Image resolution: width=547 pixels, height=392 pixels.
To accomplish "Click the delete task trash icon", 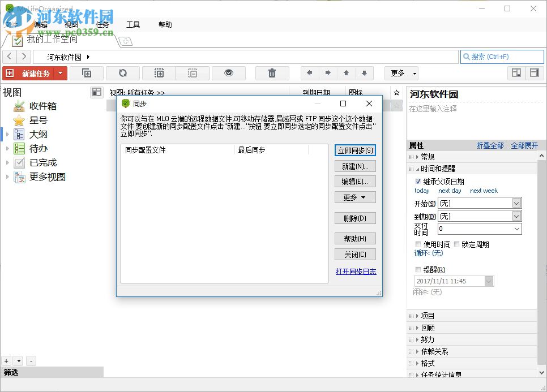I will [272, 72].
